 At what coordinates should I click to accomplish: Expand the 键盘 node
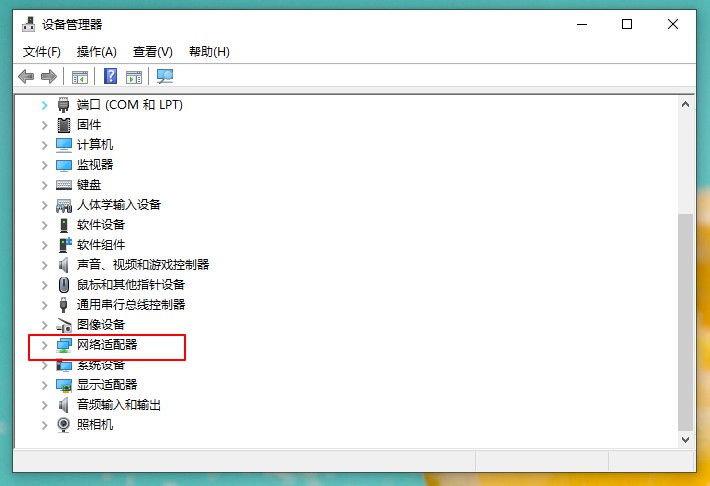click(44, 185)
